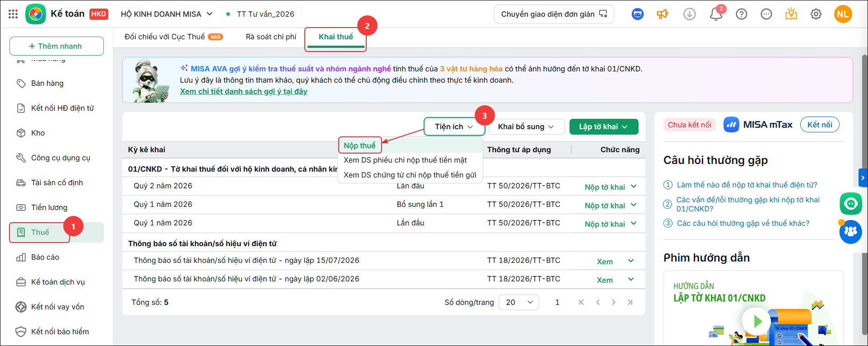Open the app launcher grid icon

(x=13, y=14)
